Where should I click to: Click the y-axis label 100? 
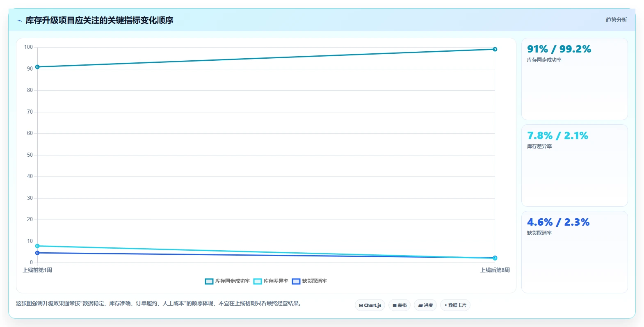[x=28, y=47]
